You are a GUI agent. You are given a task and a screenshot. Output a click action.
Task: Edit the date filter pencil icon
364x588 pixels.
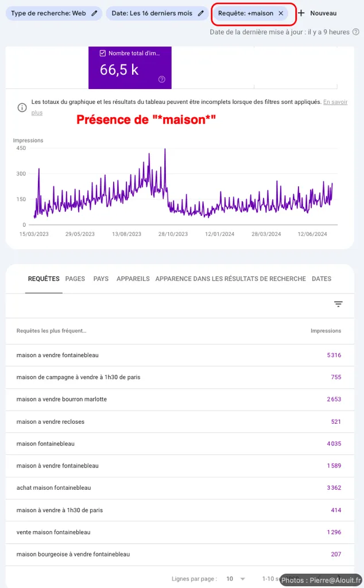coord(200,13)
